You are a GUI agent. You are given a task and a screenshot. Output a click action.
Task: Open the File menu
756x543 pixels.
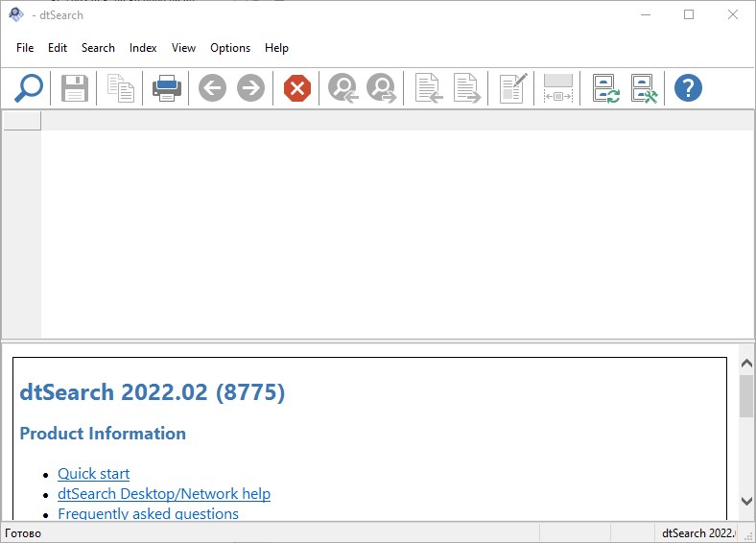click(x=25, y=48)
